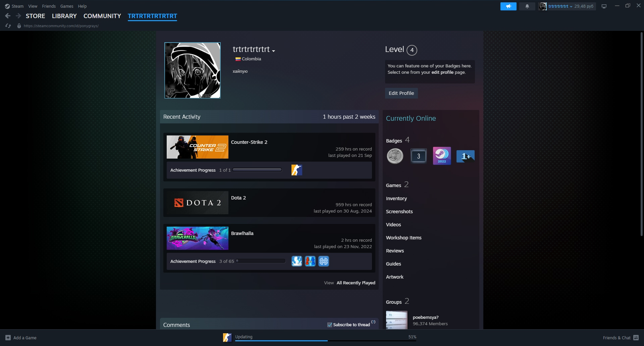The image size is (644, 346).
Task: Click the Steam logo menu icon
Action: (x=7, y=6)
